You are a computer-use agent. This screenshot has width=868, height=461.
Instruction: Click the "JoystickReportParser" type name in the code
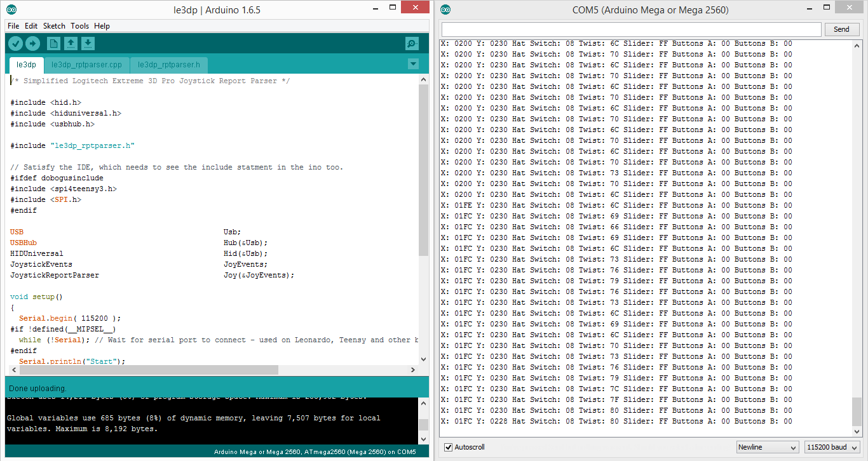click(x=55, y=275)
